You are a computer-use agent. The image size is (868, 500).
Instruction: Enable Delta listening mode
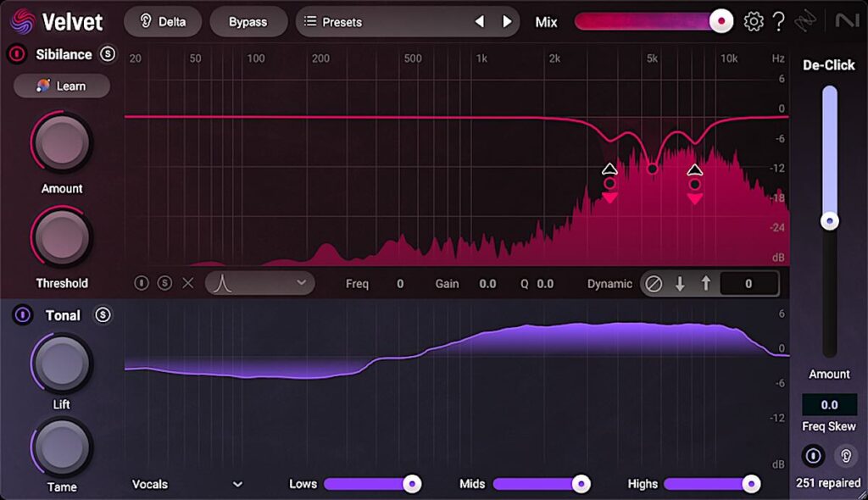tap(163, 22)
